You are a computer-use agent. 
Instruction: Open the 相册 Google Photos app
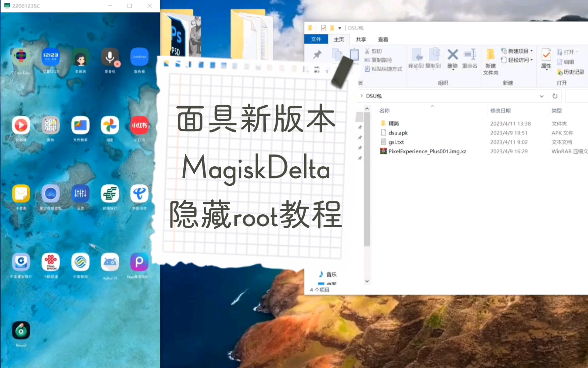tap(110, 125)
